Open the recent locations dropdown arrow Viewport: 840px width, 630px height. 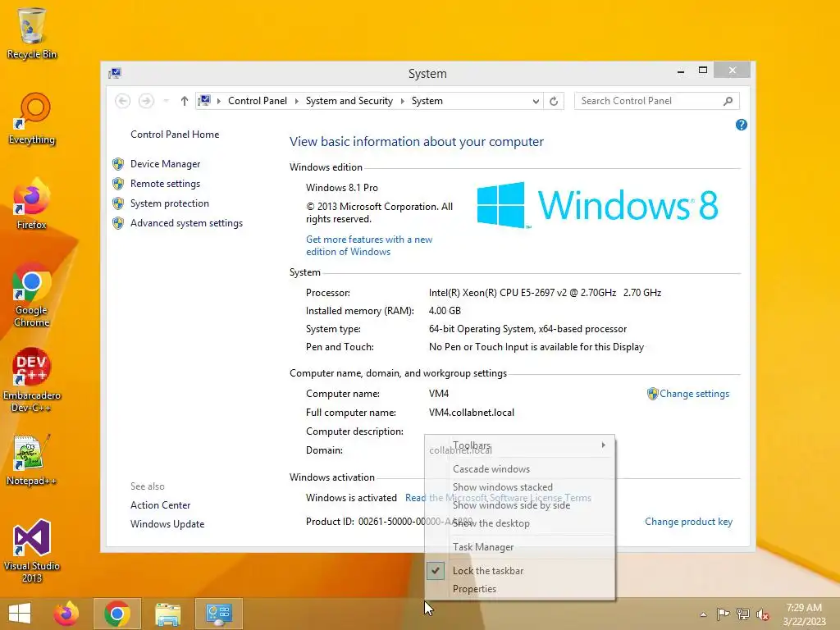tap(166, 101)
